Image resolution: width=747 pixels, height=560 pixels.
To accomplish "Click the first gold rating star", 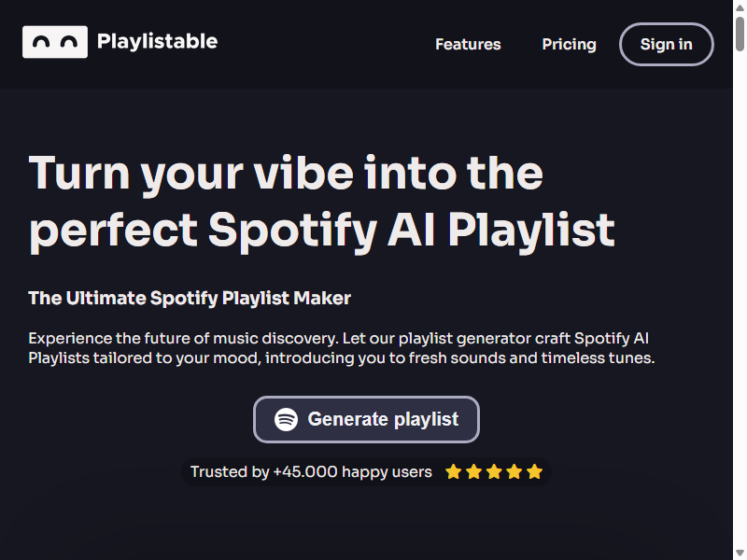I will (454, 472).
